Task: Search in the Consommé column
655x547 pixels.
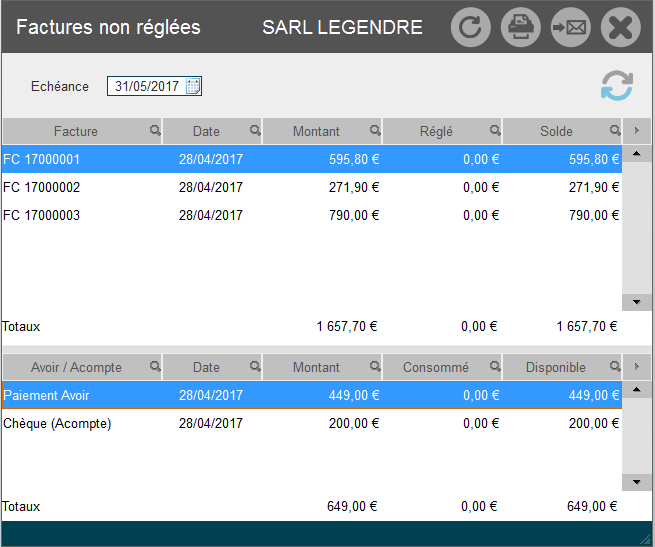Action: (x=495, y=367)
